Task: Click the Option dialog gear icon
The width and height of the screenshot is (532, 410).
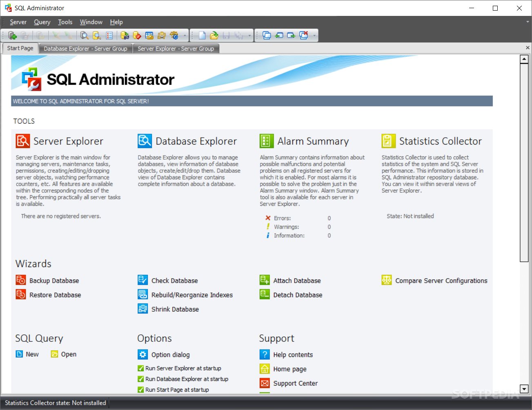Action: [x=143, y=354]
